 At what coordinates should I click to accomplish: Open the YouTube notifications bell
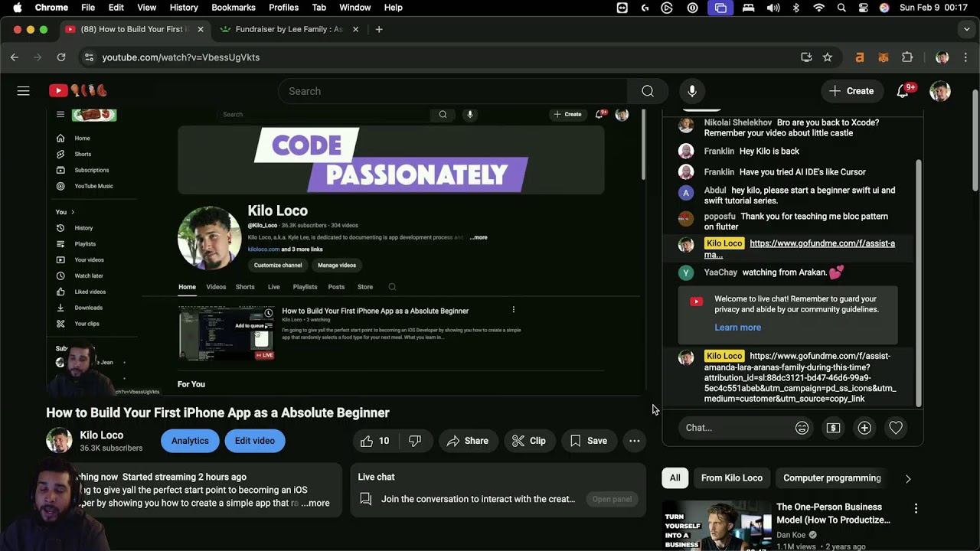coord(903,91)
